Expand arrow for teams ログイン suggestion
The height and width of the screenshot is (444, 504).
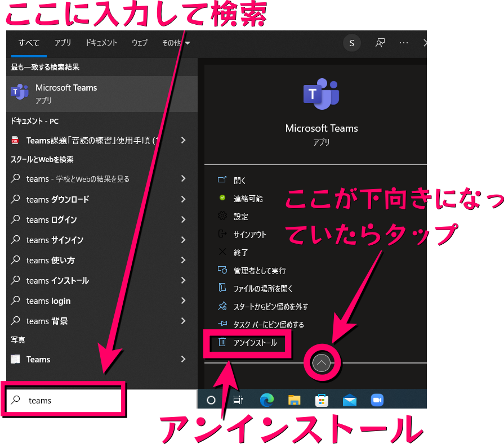tap(183, 219)
